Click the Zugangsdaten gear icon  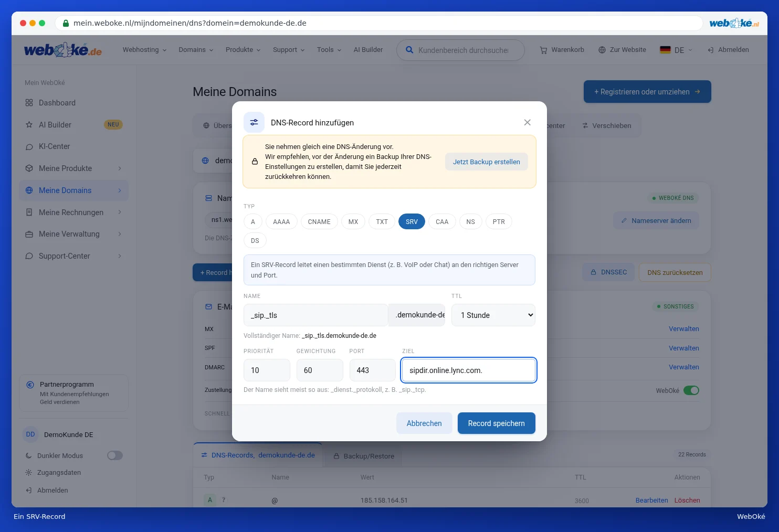tap(29, 473)
